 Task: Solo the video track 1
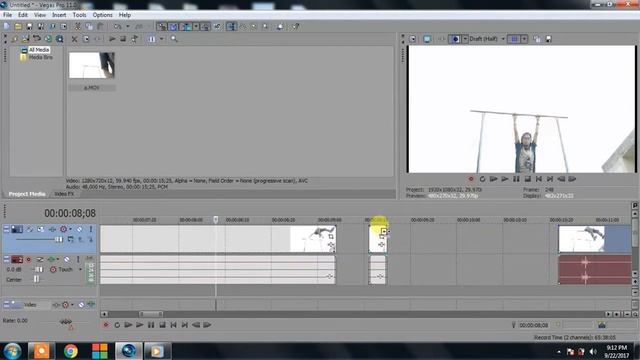[x=91, y=229]
